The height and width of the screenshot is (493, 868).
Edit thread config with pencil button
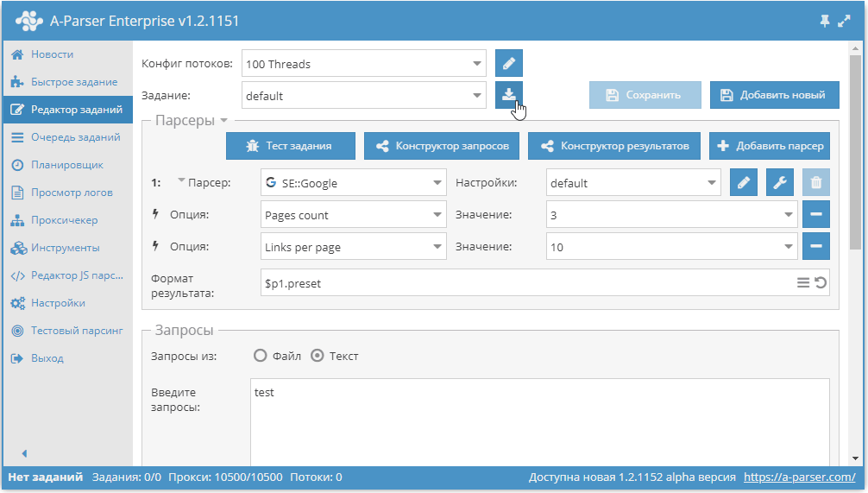509,63
